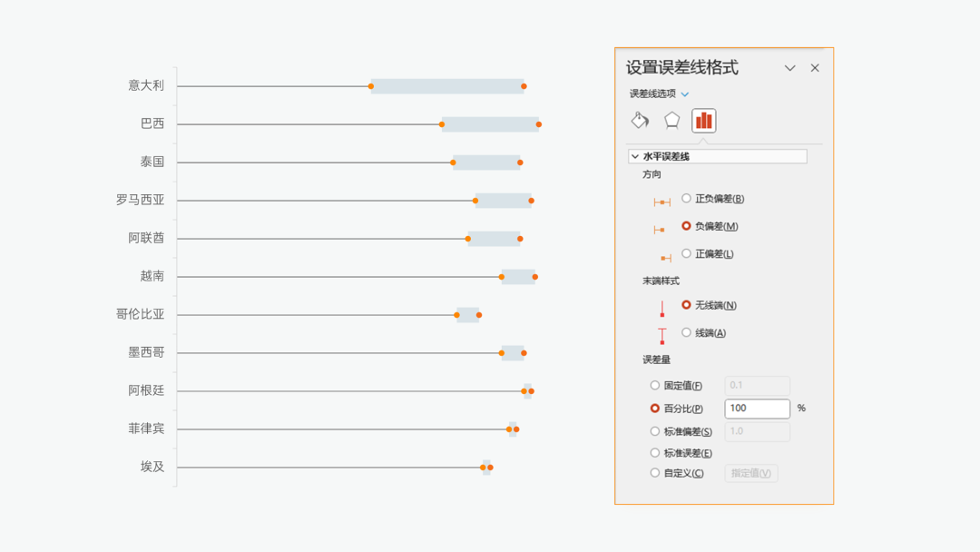Select the 正负偏差(B) radio button
Viewport: 980px width, 552px height.
click(687, 198)
